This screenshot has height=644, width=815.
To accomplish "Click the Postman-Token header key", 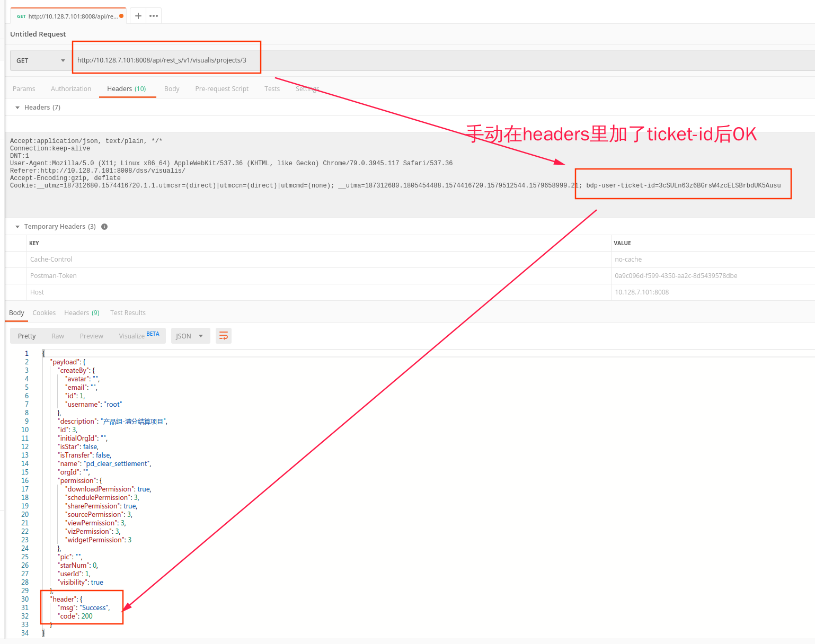I will tap(54, 276).
